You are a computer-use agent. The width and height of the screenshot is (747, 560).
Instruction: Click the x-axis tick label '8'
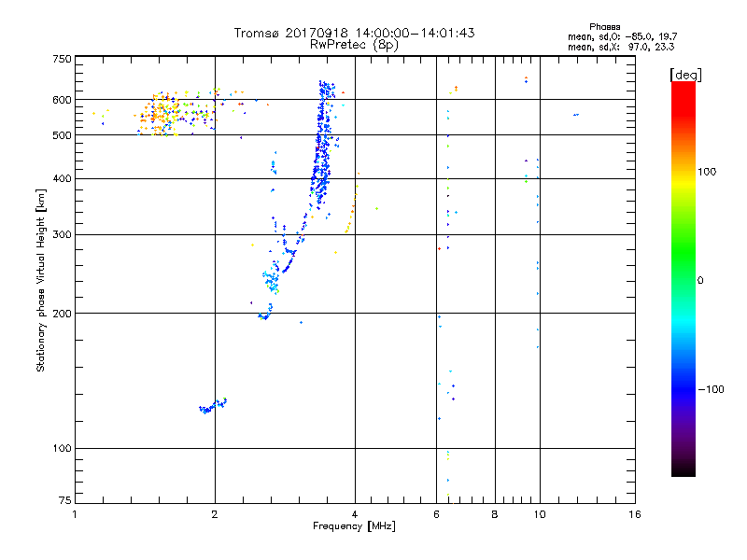(x=495, y=515)
